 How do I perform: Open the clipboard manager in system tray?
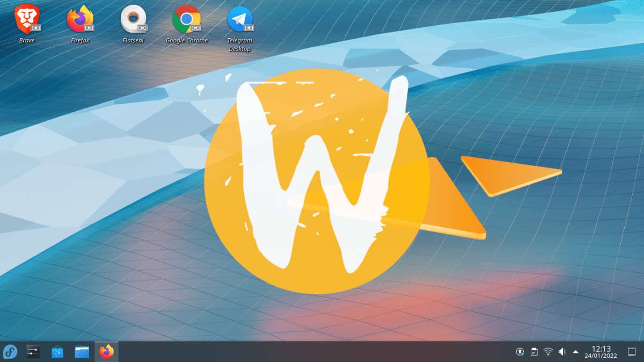(533, 352)
